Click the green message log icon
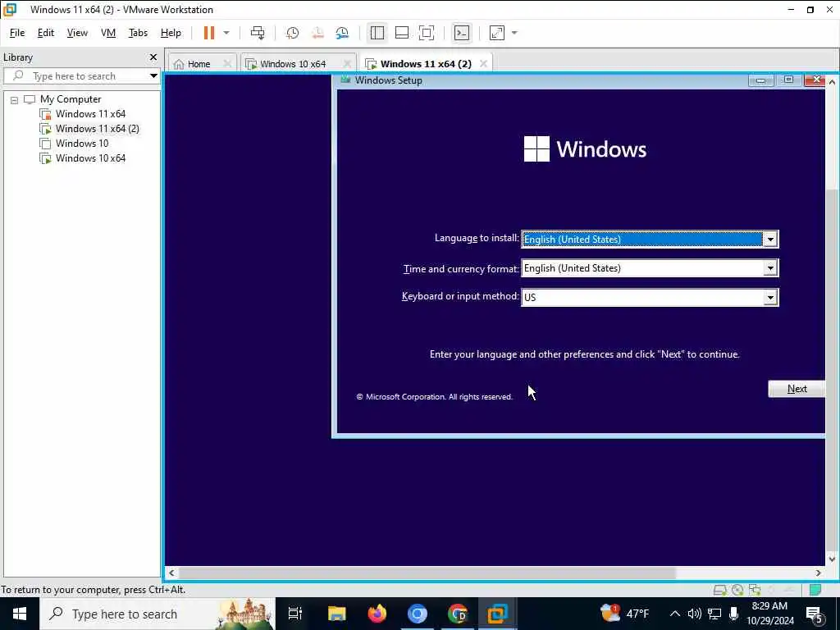The height and width of the screenshot is (630, 840). point(815,590)
